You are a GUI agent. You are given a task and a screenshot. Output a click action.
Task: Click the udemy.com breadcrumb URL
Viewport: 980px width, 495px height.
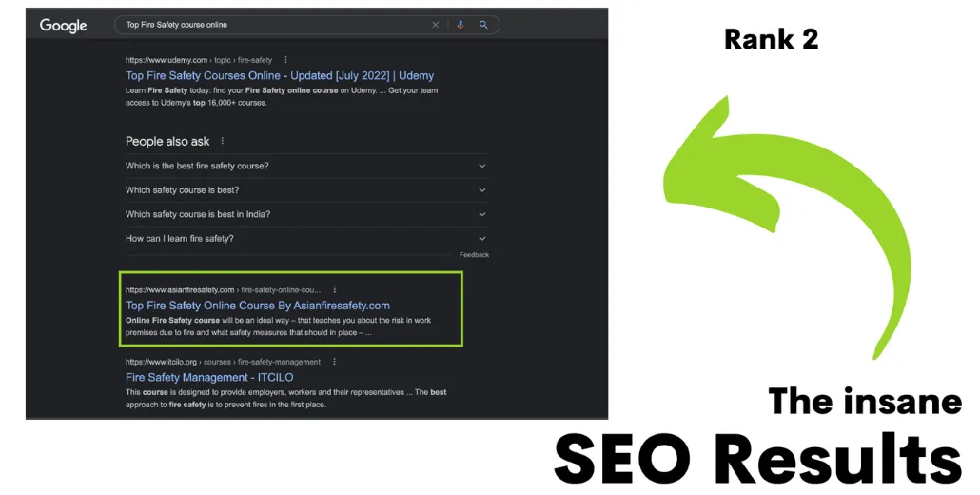coord(199,60)
